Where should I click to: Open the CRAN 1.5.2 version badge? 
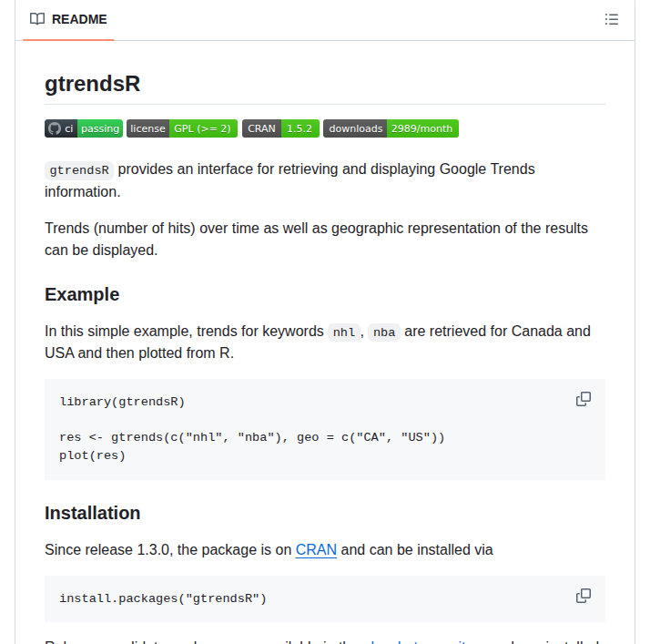280,128
